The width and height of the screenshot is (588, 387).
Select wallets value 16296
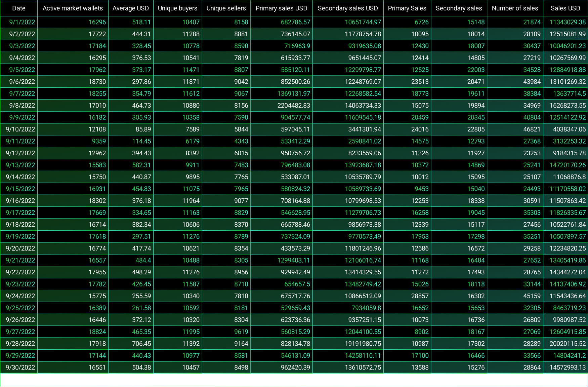(x=73, y=22)
